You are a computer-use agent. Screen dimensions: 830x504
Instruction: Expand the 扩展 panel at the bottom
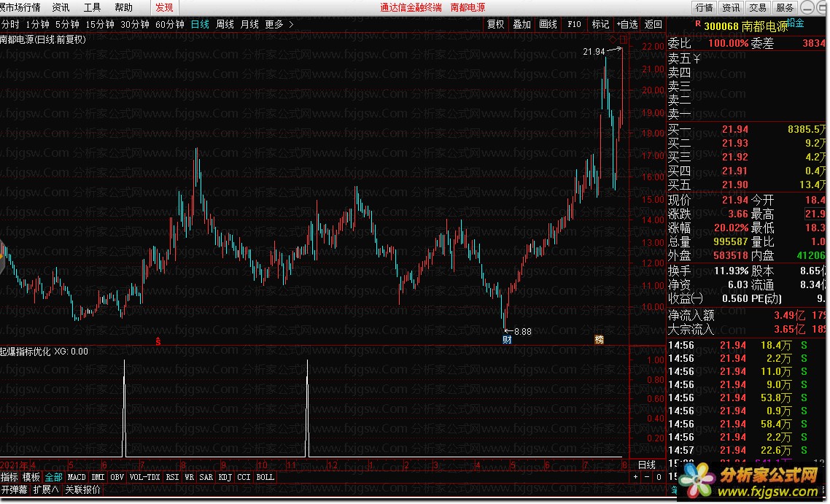[x=46, y=489]
